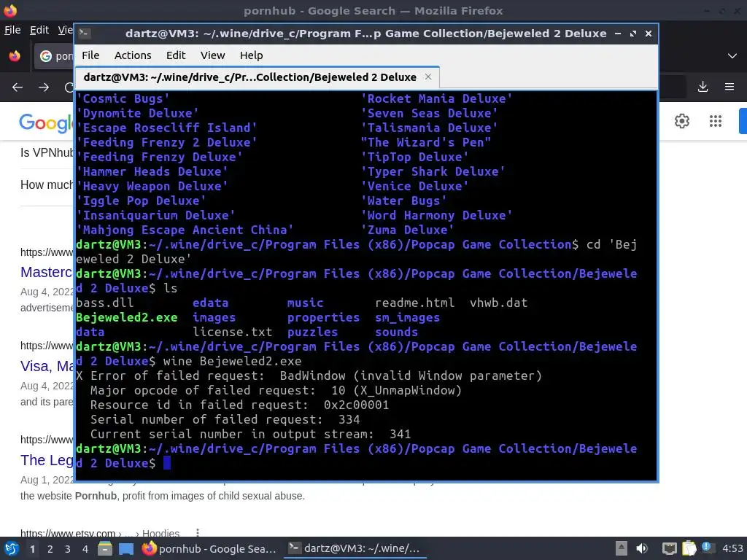Click 'Cosmic Bugs' entry in terminal
Viewport: 747px width, 560px height.
pos(123,98)
